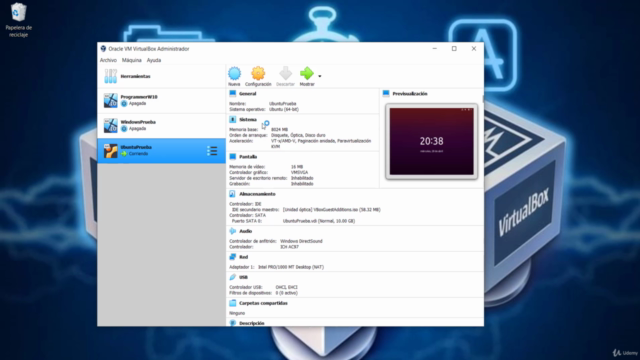
Task: Click the Previsualización header icon
Action: tap(386, 93)
